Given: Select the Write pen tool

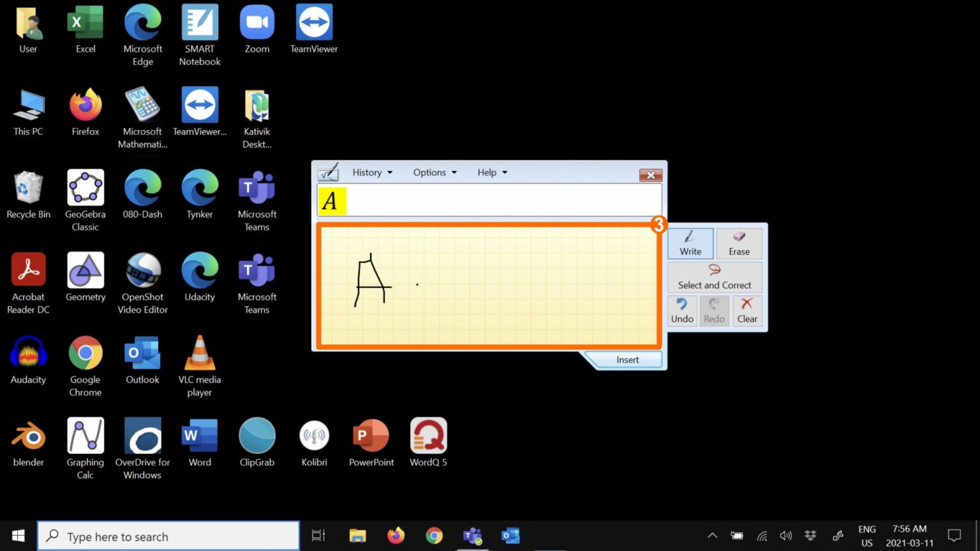Looking at the screenshot, I should click(x=690, y=243).
